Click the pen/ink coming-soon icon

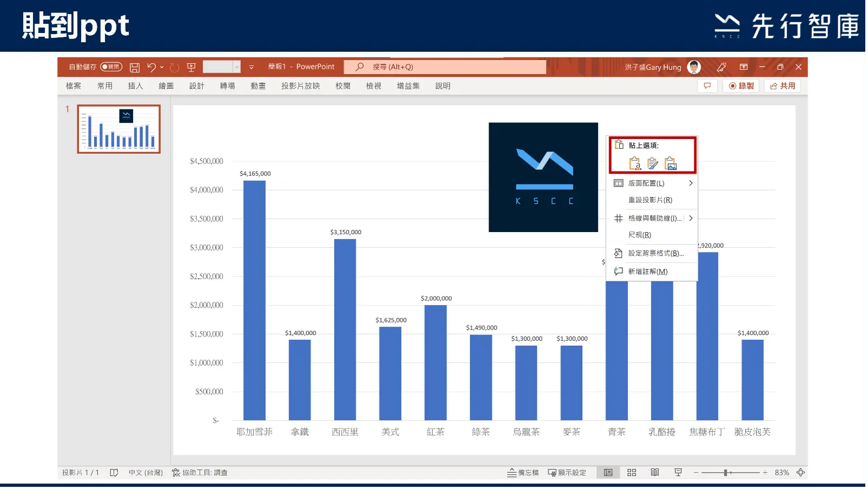point(721,67)
